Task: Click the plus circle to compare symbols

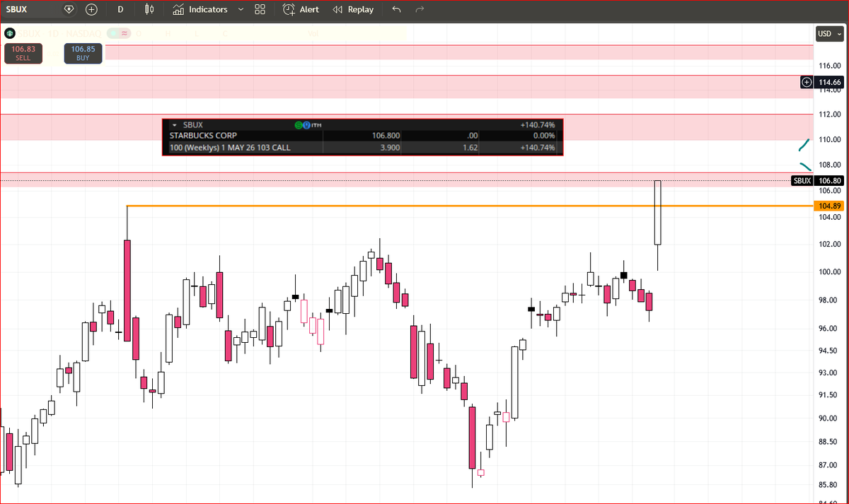Action: tap(91, 10)
